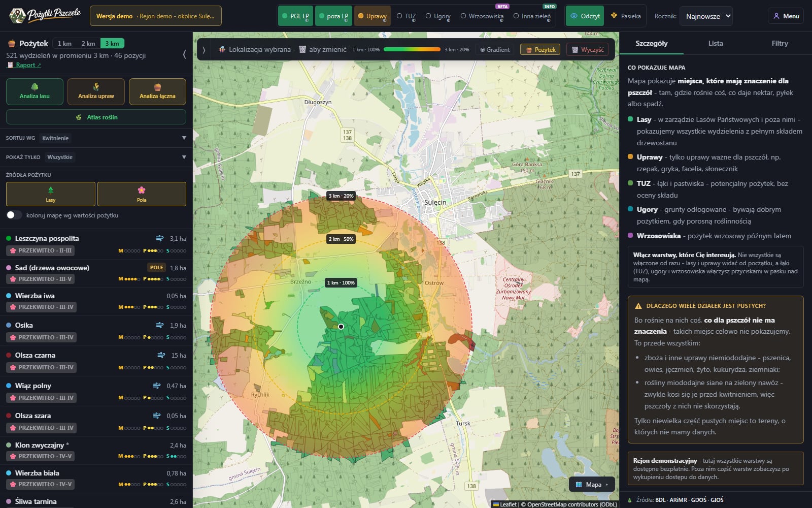Select Pola flower source tile
Image resolution: width=812 pixels, height=508 pixels.
tap(142, 194)
